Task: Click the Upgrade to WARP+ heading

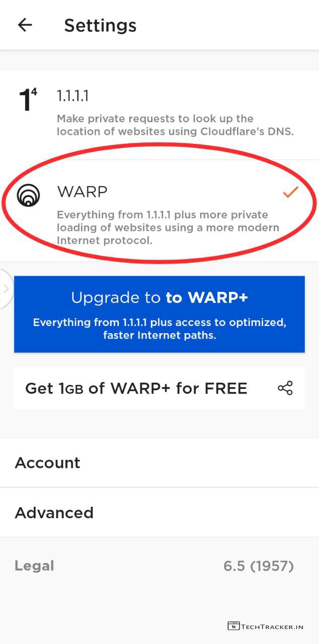Action: coord(159,297)
